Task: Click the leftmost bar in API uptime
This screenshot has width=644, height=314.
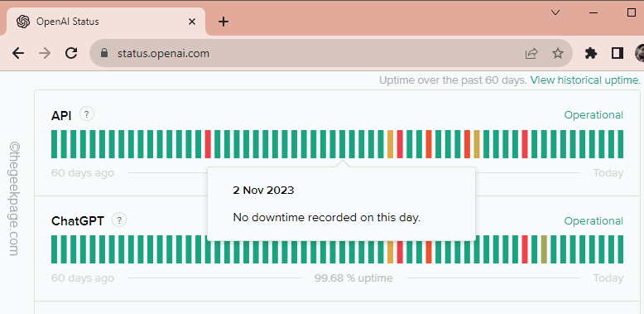Action: tap(54, 144)
